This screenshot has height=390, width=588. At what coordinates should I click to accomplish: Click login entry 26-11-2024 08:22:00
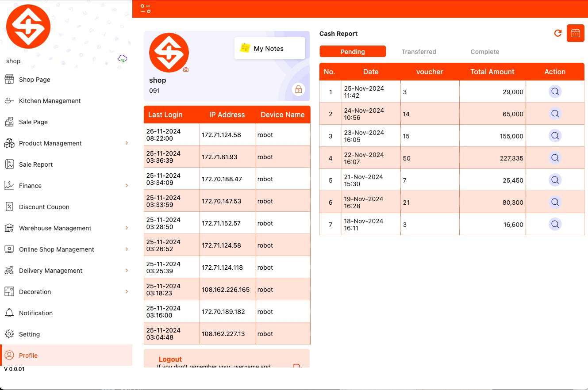pyautogui.click(x=163, y=135)
